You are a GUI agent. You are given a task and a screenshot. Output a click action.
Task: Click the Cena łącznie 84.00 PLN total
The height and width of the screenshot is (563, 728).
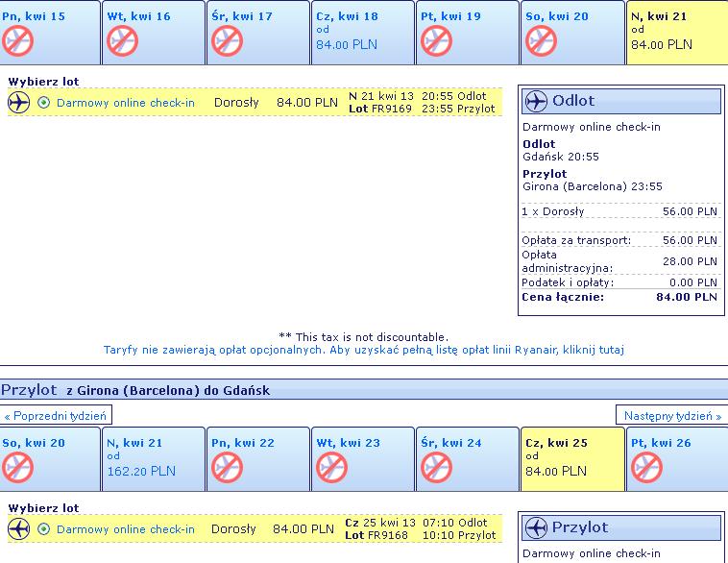[x=619, y=297]
